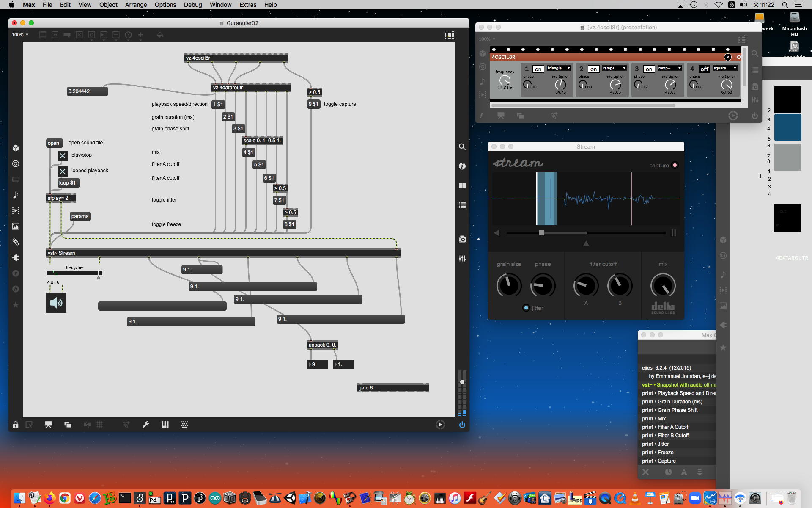
Task: Open the snapshots camera icon
Action: pos(462,239)
